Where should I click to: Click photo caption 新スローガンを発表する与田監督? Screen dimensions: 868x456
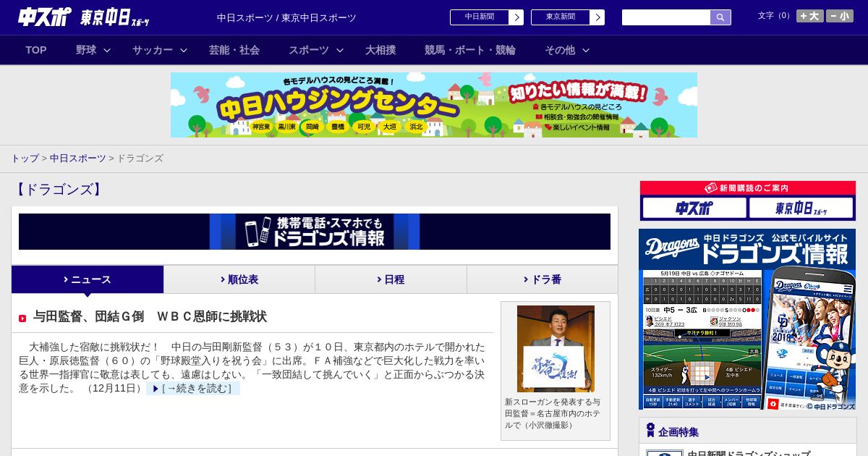click(x=553, y=413)
